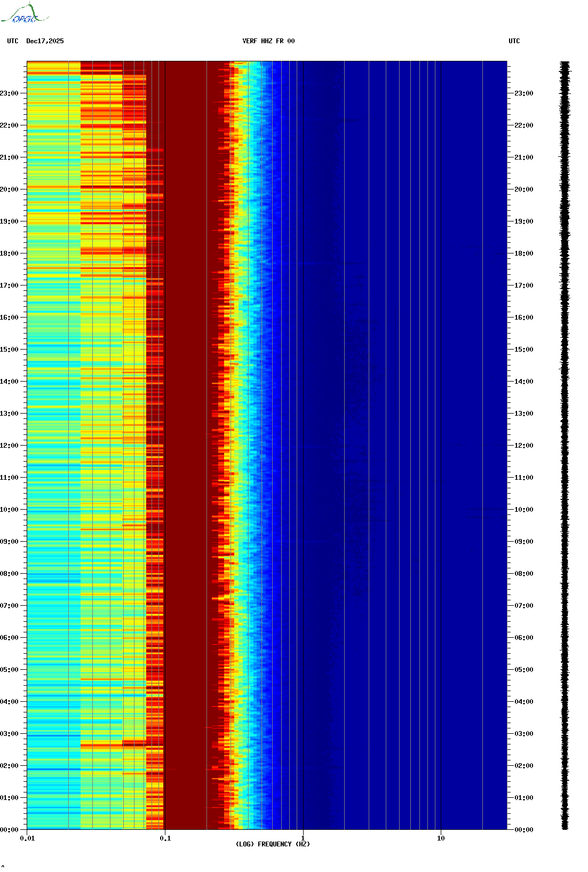The image size is (588, 872).
Task: Click the right-side 16:00 time label
Action: point(524,318)
